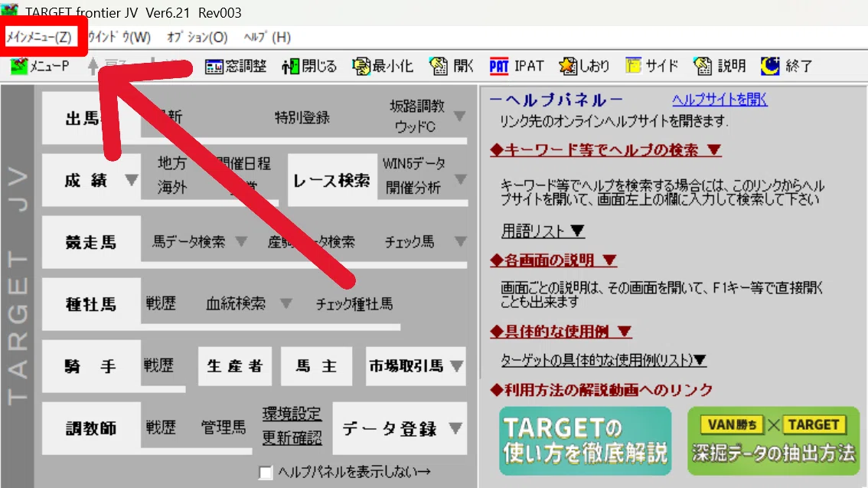The height and width of the screenshot is (488, 868).
Task: Open the 更新確認 link
Action: coord(292,437)
